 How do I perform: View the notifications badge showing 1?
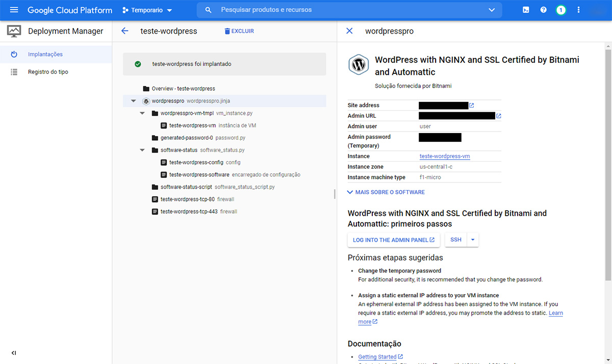[561, 10]
